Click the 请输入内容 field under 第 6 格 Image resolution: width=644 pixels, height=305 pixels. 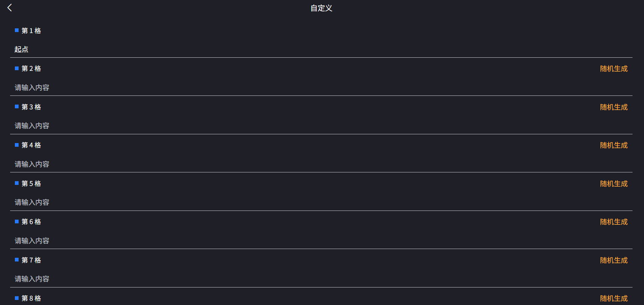click(x=135, y=241)
